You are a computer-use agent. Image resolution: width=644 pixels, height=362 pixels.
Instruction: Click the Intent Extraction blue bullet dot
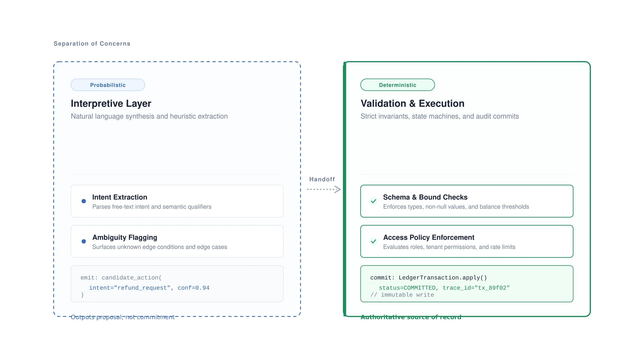click(84, 201)
